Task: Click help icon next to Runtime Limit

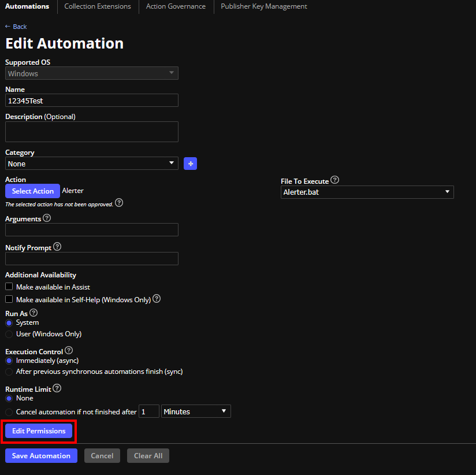Action: (x=57, y=388)
